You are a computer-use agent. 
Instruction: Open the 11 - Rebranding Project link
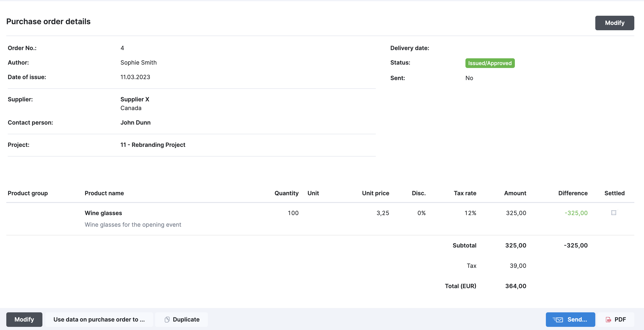tap(152, 144)
